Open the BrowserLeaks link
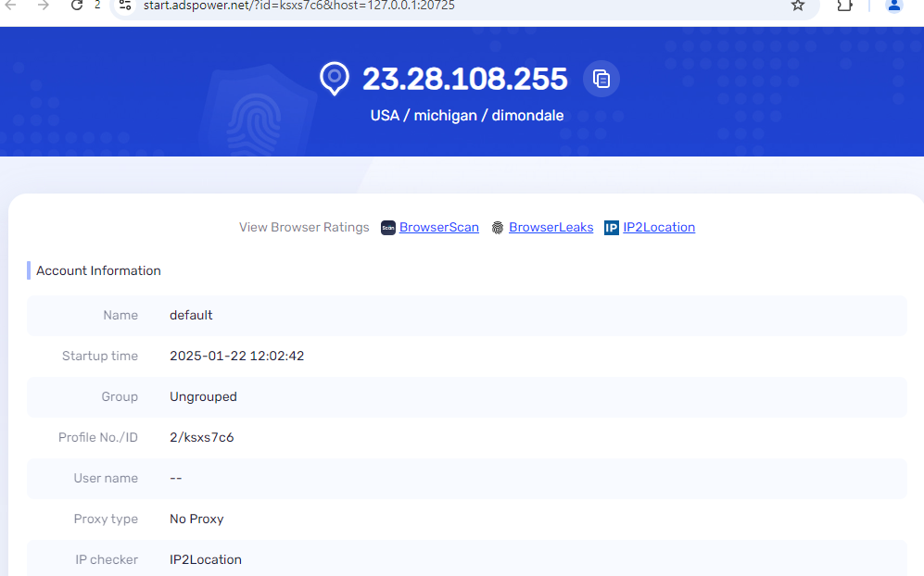The width and height of the screenshot is (924, 576). 551,227
